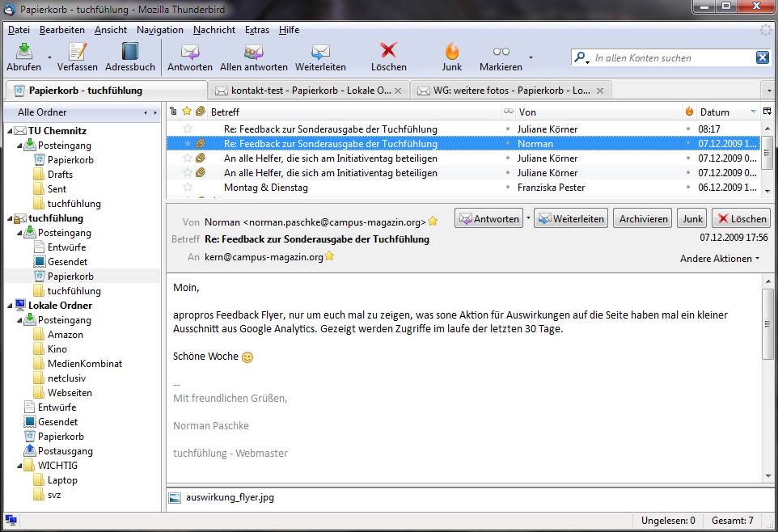Toggle read status of Franziska Pester message
Image resolution: width=778 pixels, height=532 pixels.
(x=508, y=187)
